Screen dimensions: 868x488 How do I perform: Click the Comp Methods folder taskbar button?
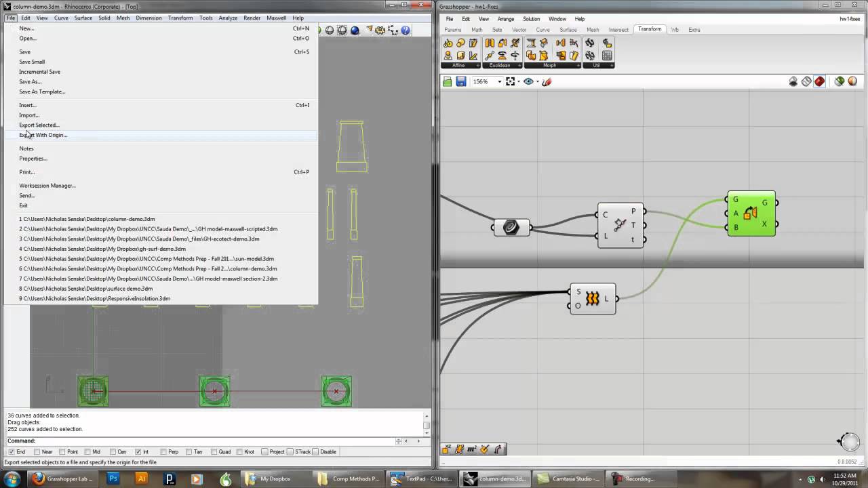pos(349,479)
